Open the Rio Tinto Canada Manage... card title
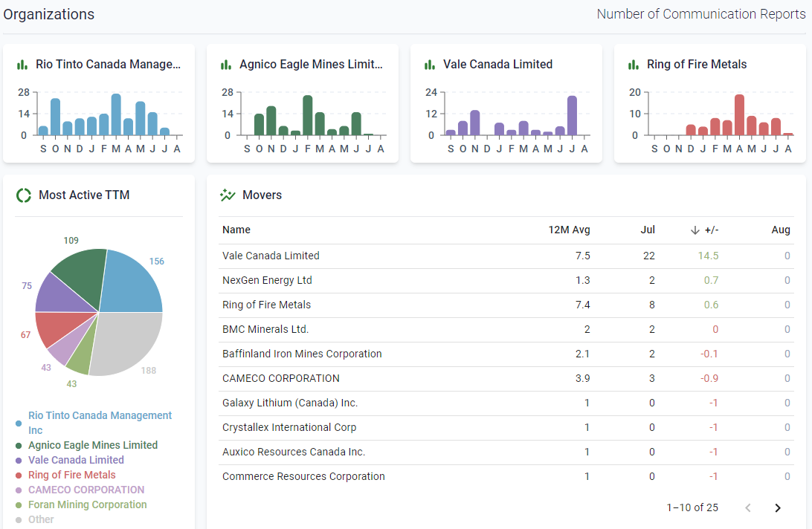Screen dimensions: 812x529 click(109, 64)
